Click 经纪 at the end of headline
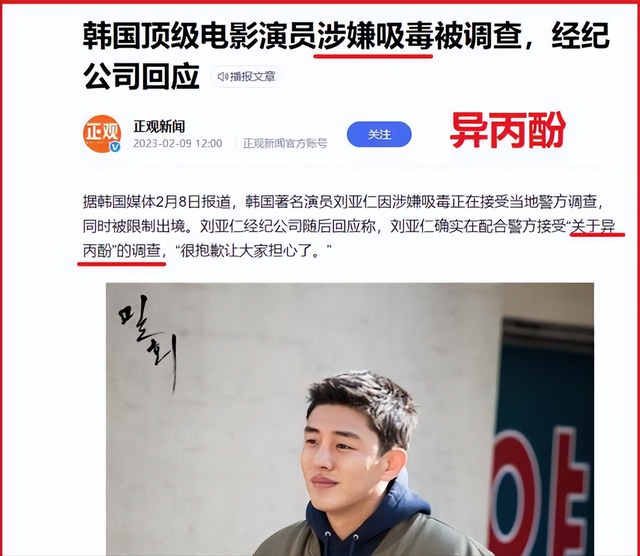Screen dimensions: 640x556 (580, 36)
